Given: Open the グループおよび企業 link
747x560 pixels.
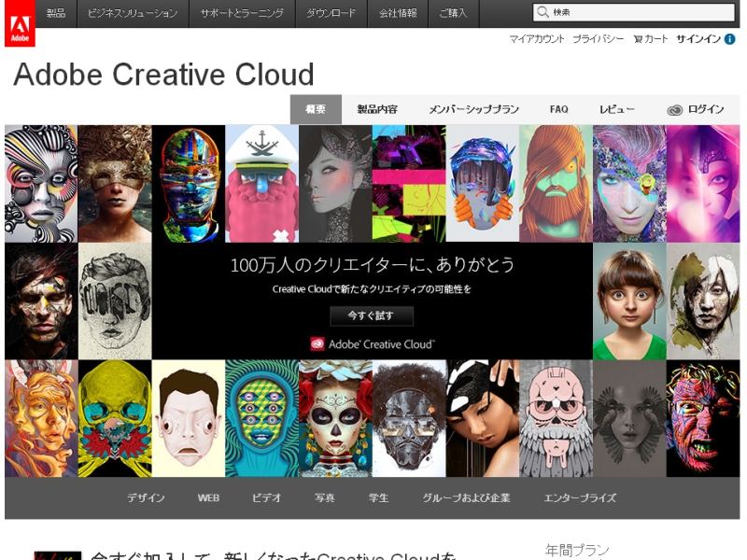Looking at the screenshot, I should tap(466, 497).
